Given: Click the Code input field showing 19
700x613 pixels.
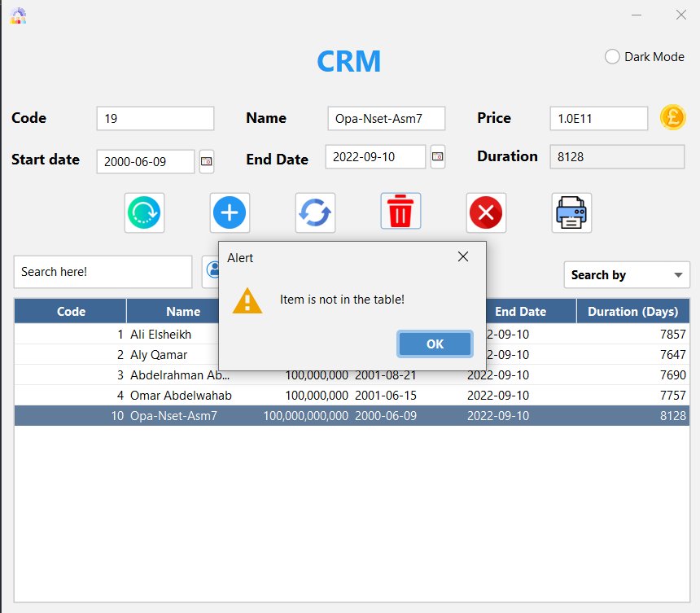Looking at the screenshot, I should 155,118.
